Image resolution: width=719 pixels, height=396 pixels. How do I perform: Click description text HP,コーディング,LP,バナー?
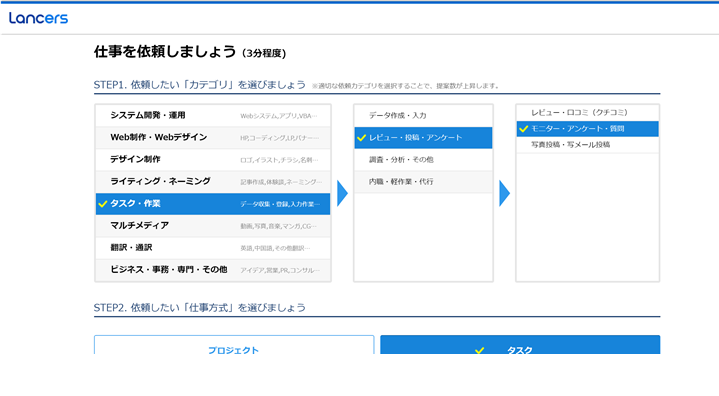(x=280, y=138)
